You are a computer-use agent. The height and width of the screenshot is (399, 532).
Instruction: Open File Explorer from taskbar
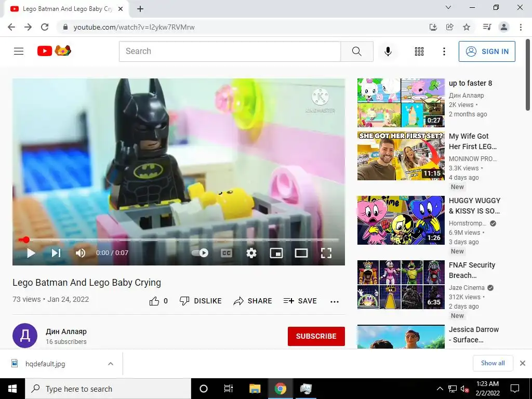click(x=255, y=389)
